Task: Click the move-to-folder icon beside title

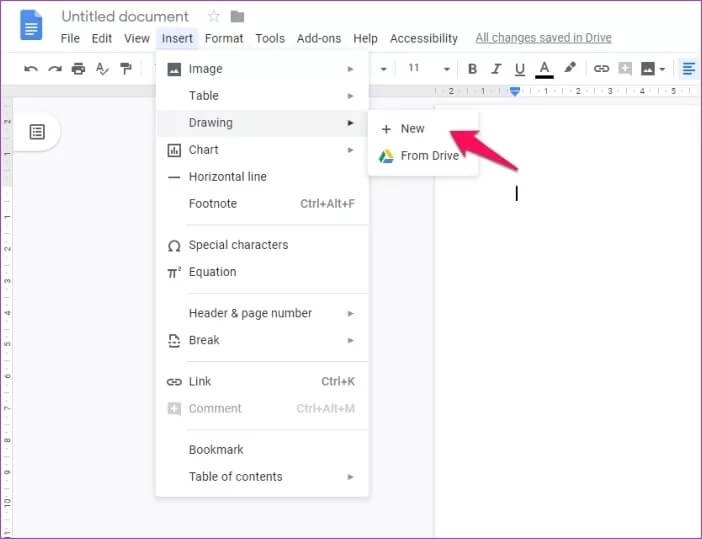Action: tap(237, 17)
